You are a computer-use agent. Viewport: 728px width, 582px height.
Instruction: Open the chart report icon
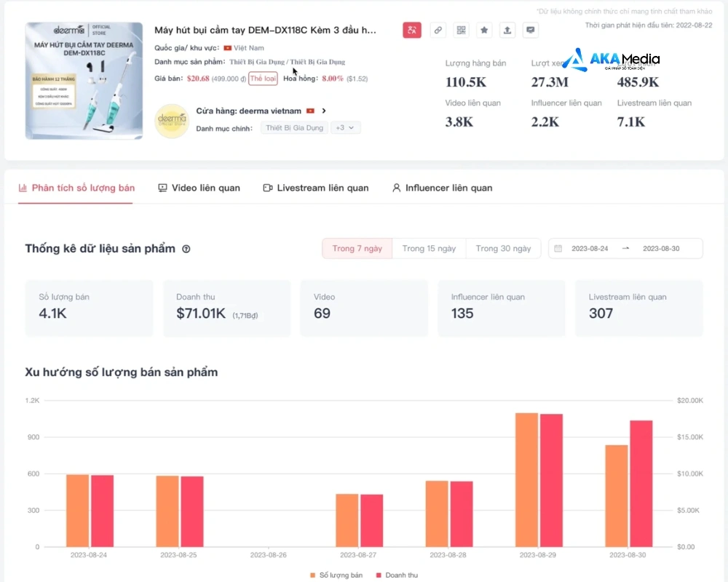coord(531,31)
